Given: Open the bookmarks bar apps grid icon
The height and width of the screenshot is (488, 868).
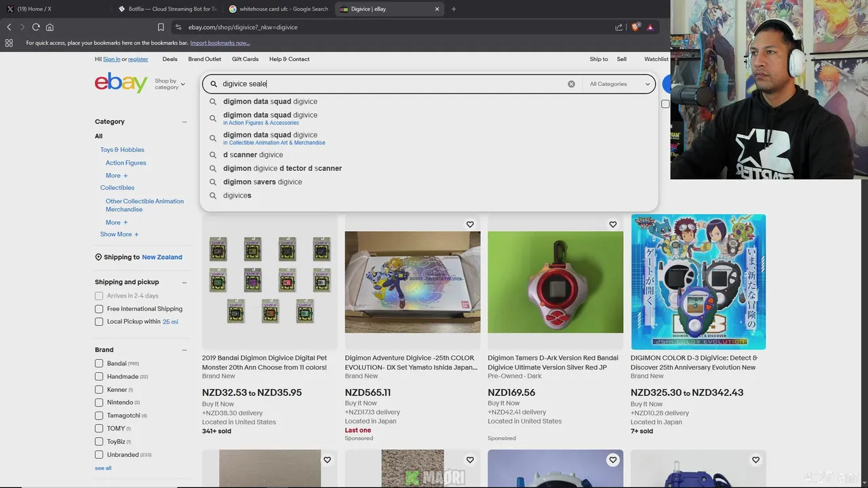Looking at the screenshot, I should tap(9, 43).
